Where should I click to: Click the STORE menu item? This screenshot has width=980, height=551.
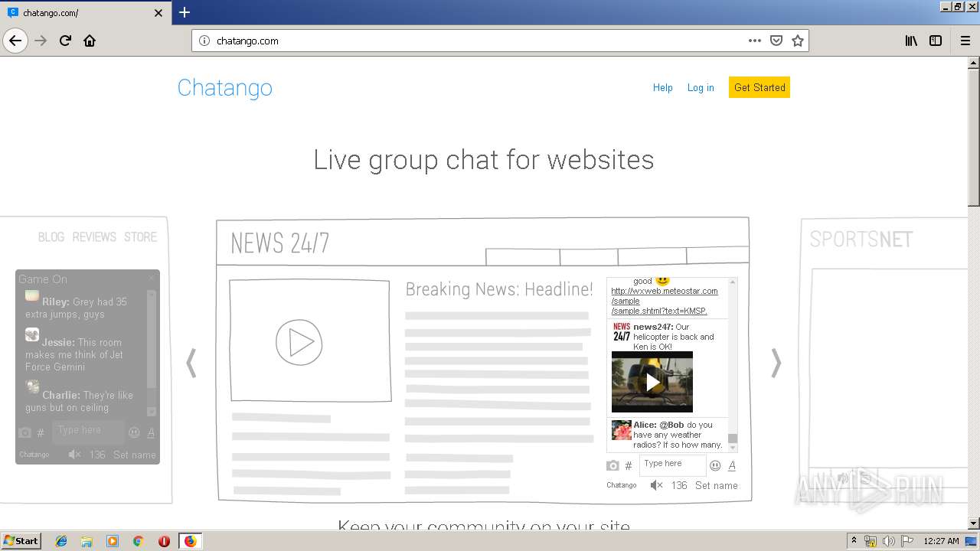pyautogui.click(x=140, y=237)
